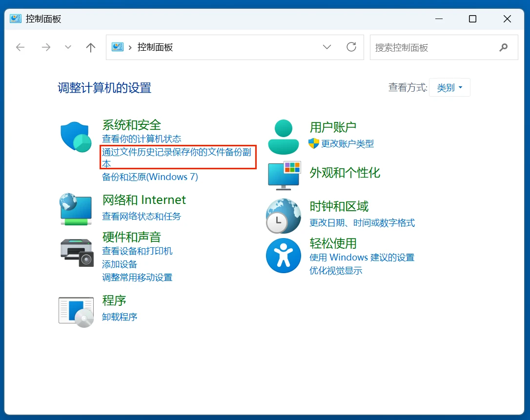Click 使用 Windows 建议的设置 link
The image size is (530, 420).
(x=362, y=258)
